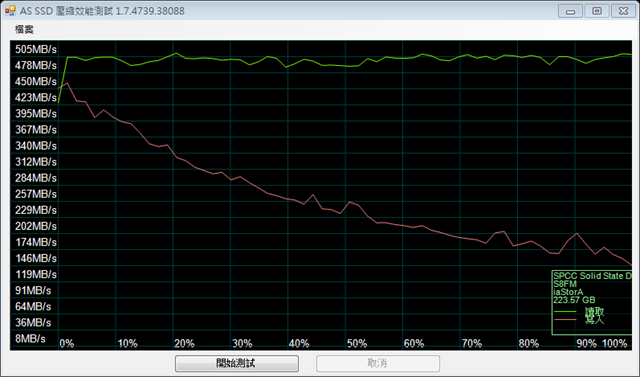Click the 450MB/s axis label
640x377 pixels.
coord(36,82)
